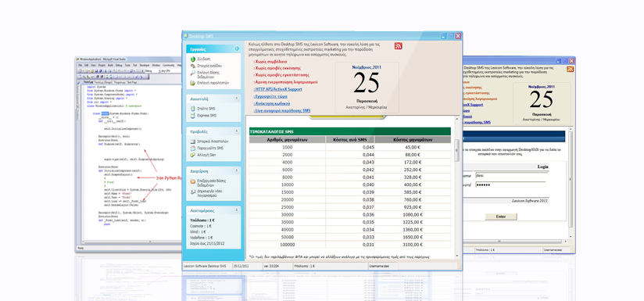
Task: Open the Build menu in Visual Studio
Action: [110, 66]
